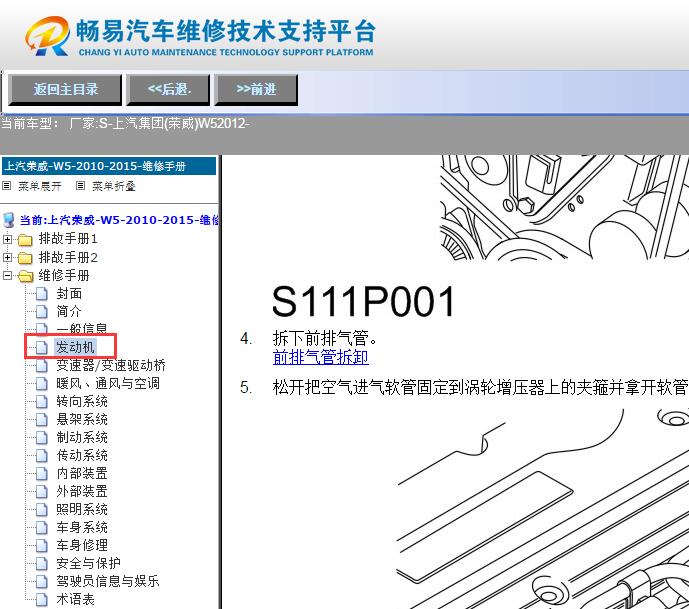Click the document icon beside 内部装置
The image size is (689, 609).
(x=42, y=474)
